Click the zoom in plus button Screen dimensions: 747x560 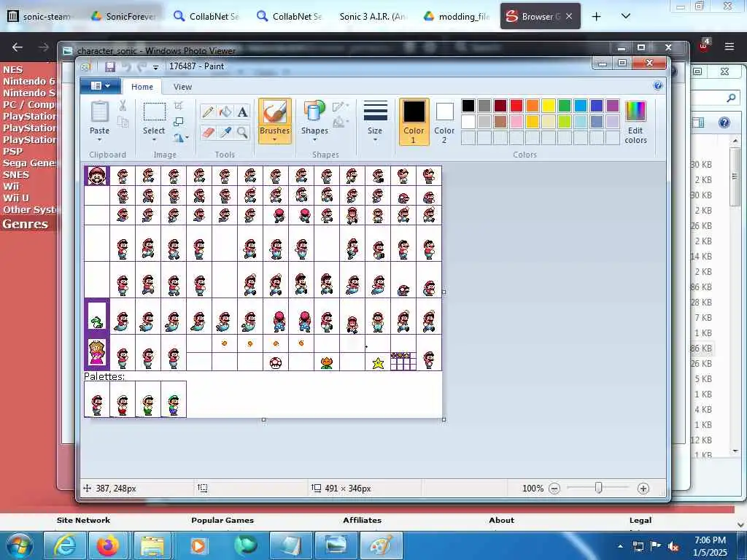click(x=643, y=489)
